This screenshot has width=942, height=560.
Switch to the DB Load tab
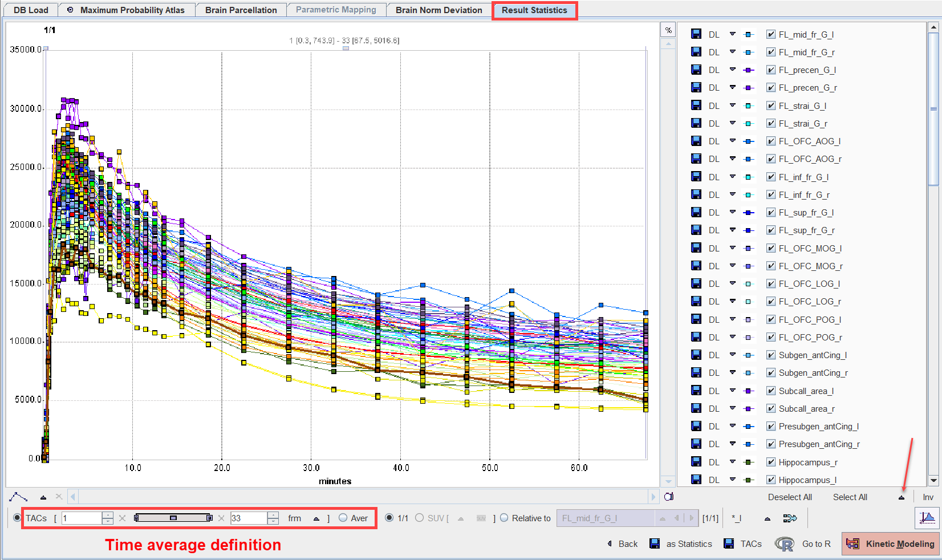(x=31, y=10)
